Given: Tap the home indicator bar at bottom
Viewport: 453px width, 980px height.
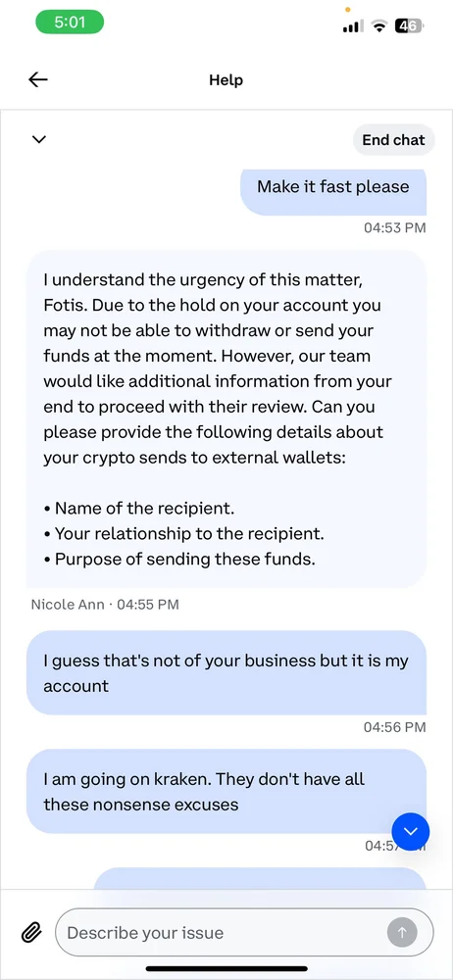Looking at the screenshot, I should coord(226,969).
